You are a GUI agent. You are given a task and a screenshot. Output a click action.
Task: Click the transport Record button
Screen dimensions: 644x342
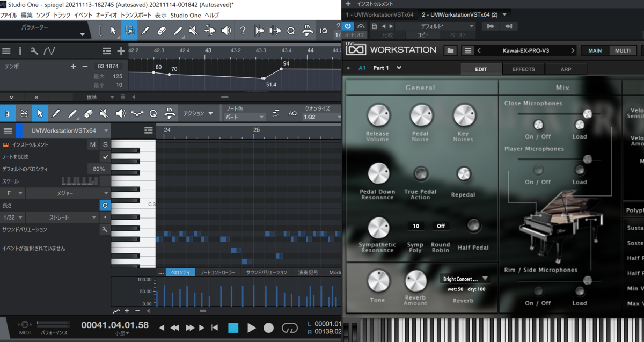268,328
